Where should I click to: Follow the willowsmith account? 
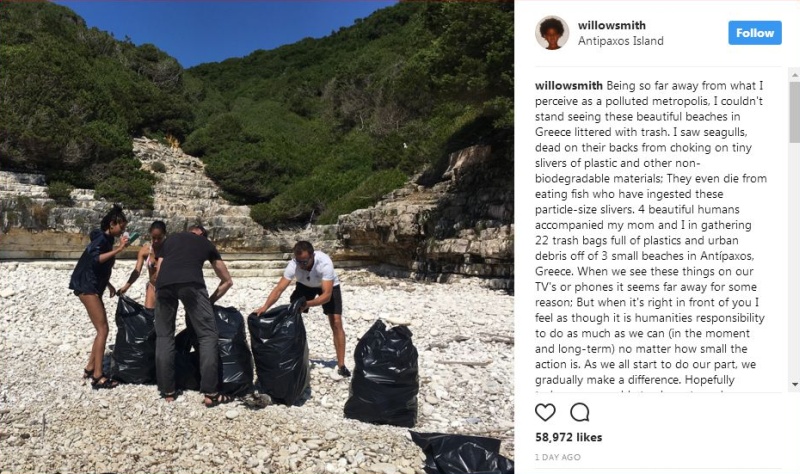[755, 33]
